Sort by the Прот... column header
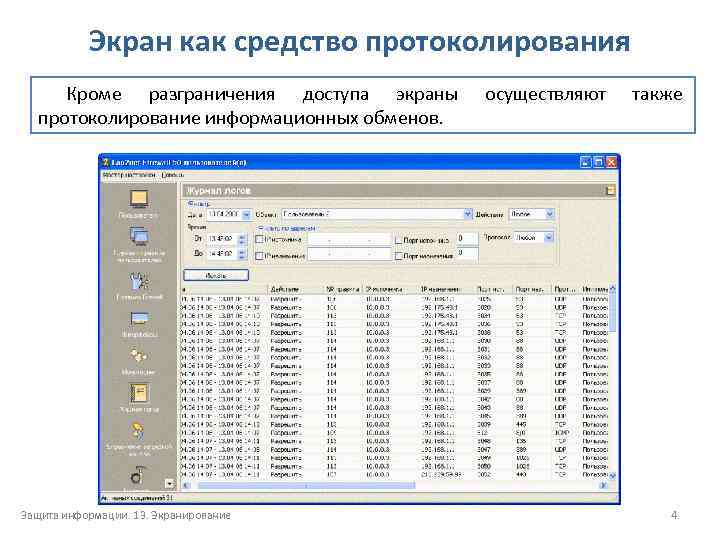 [x=565, y=289]
